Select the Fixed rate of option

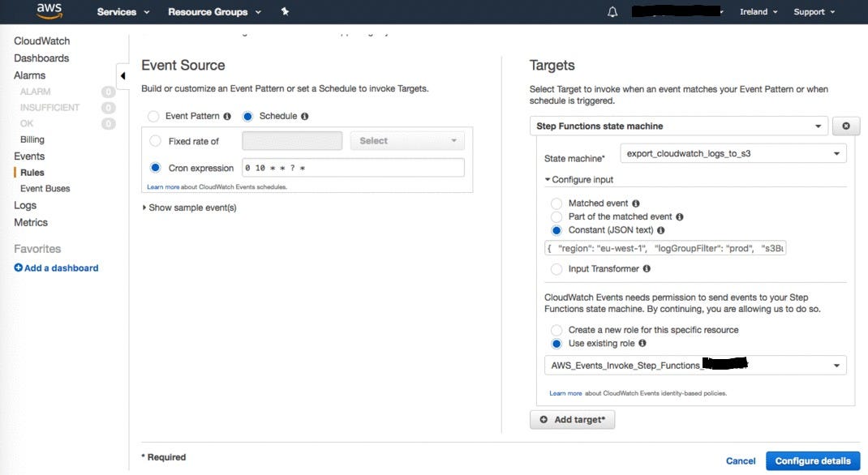(153, 139)
